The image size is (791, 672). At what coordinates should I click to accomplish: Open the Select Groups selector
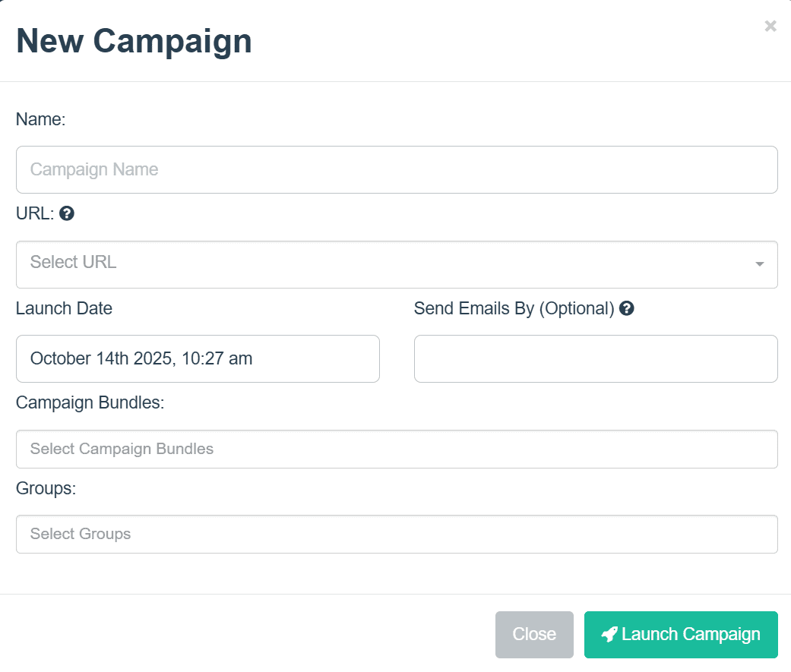point(397,534)
